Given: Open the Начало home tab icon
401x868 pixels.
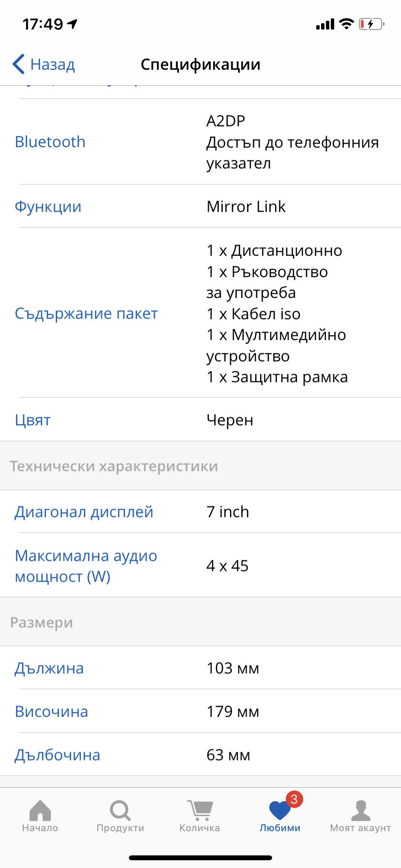Looking at the screenshot, I should coord(40,810).
